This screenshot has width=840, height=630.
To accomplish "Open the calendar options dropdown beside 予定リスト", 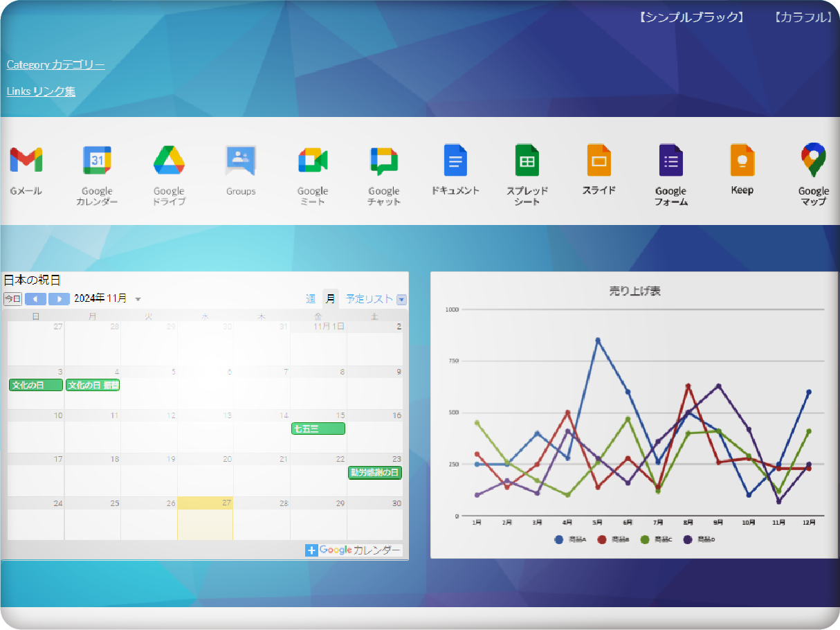I will tap(401, 300).
